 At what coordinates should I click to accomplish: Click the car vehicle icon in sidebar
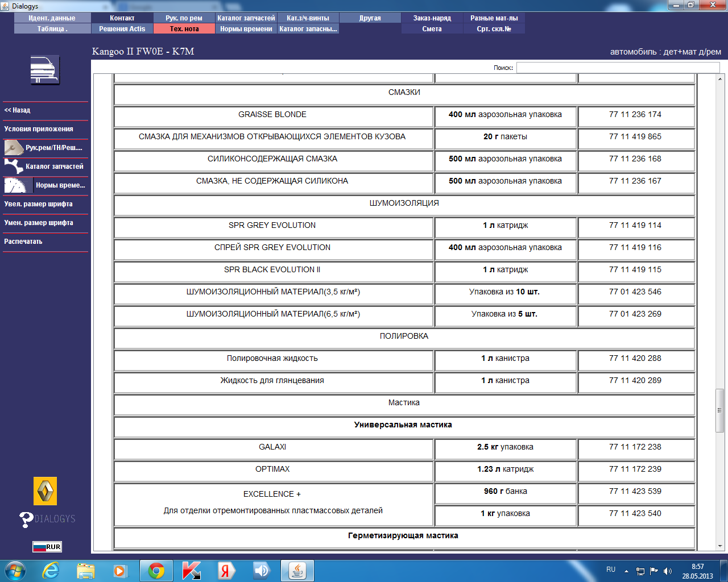pos(45,70)
